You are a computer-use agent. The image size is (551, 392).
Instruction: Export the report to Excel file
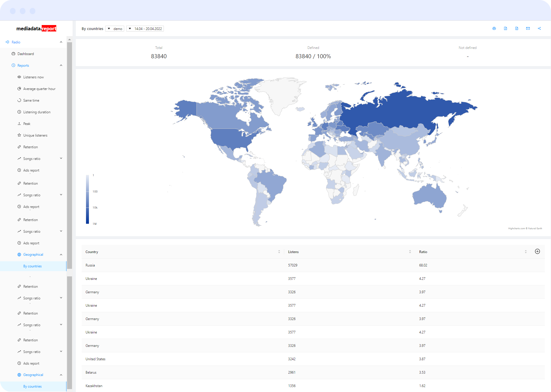517,29
